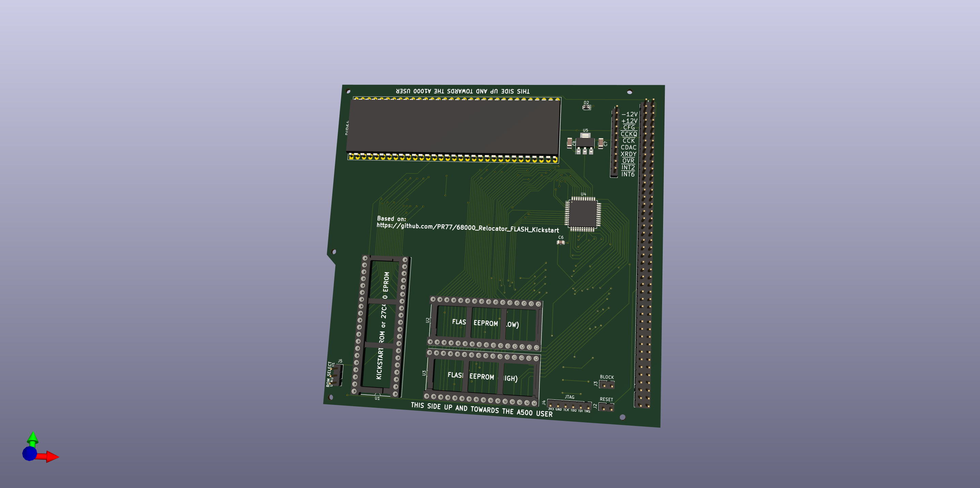Image resolution: width=980 pixels, height=488 pixels.
Task: Click the 'CDAC' pin label
Action: (x=628, y=147)
